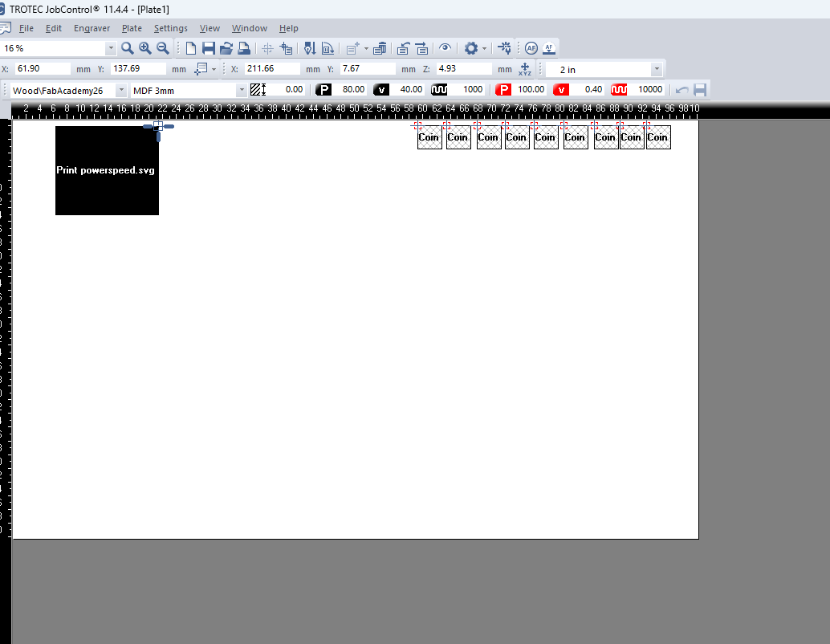Save the plate with the save button

208,48
